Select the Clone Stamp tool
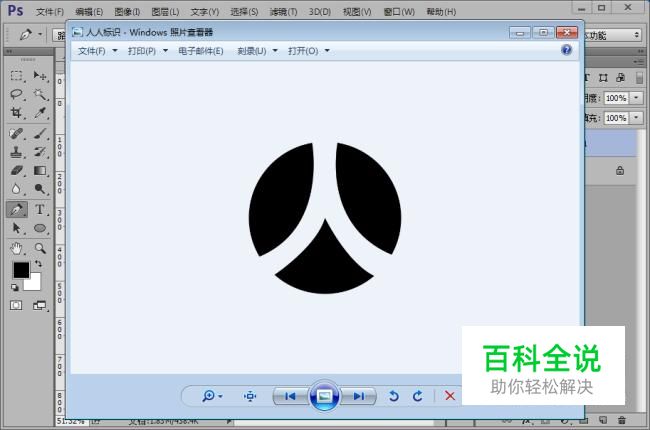 (x=17, y=152)
